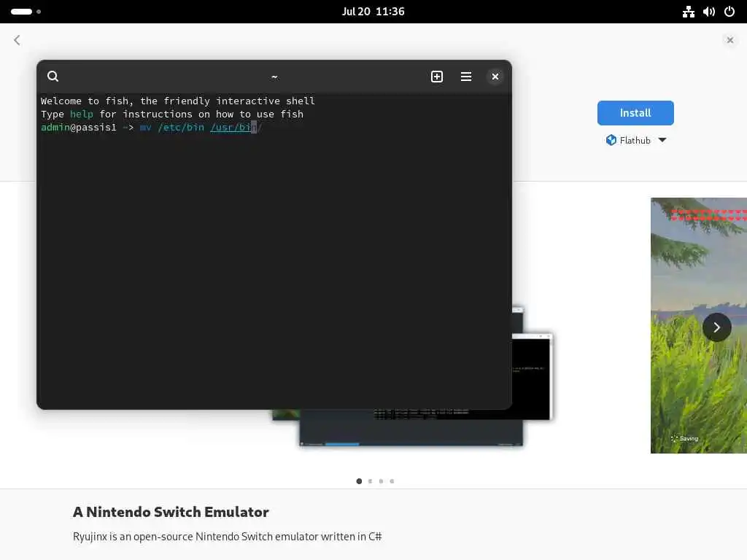Click the terminal title '~'
Image resolution: width=747 pixels, height=560 pixels.
274,77
